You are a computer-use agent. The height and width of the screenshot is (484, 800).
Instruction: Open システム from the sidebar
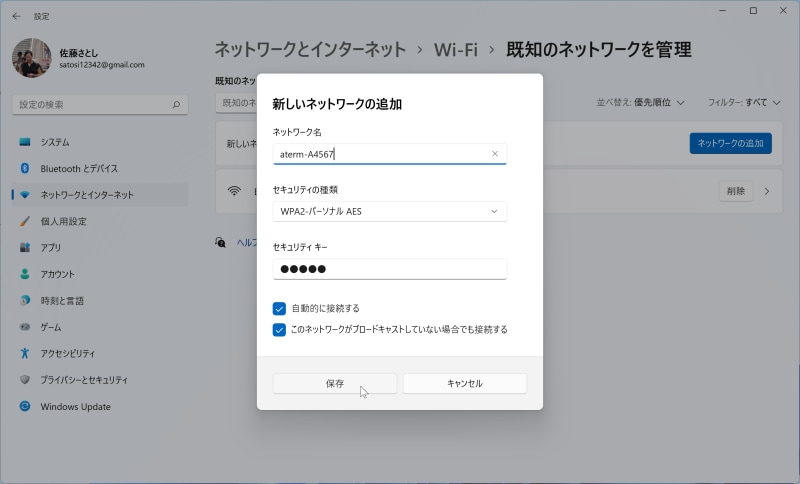55,142
